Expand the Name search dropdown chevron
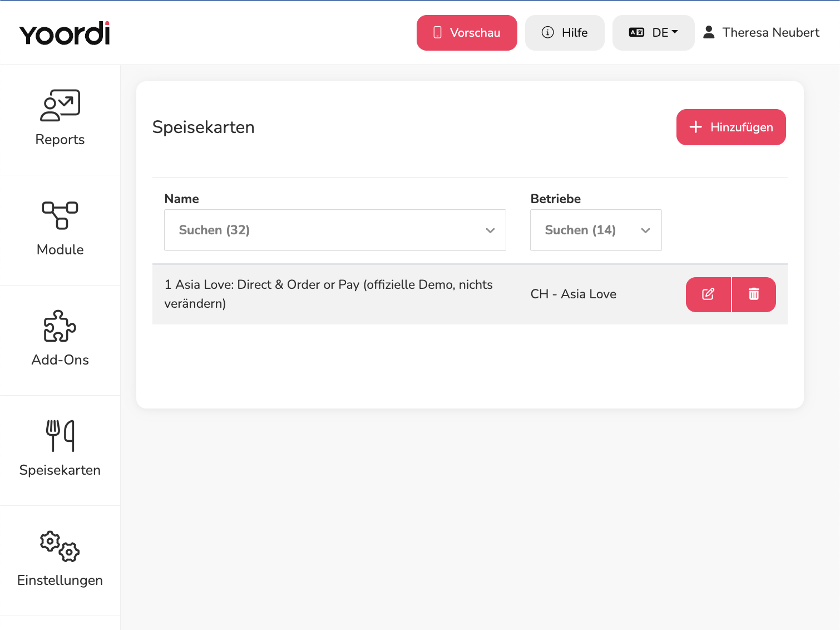 [x=490, y=230]
